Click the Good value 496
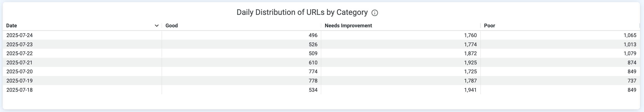Image resolution: width=644 pixels, height=112 pixels. coord(313,35)
